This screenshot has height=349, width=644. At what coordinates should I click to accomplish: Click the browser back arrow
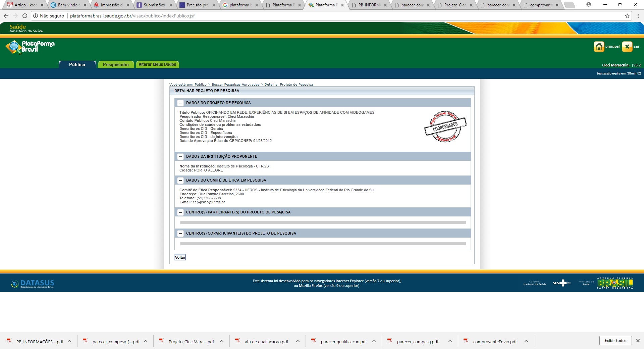click(x=6, y=16)
